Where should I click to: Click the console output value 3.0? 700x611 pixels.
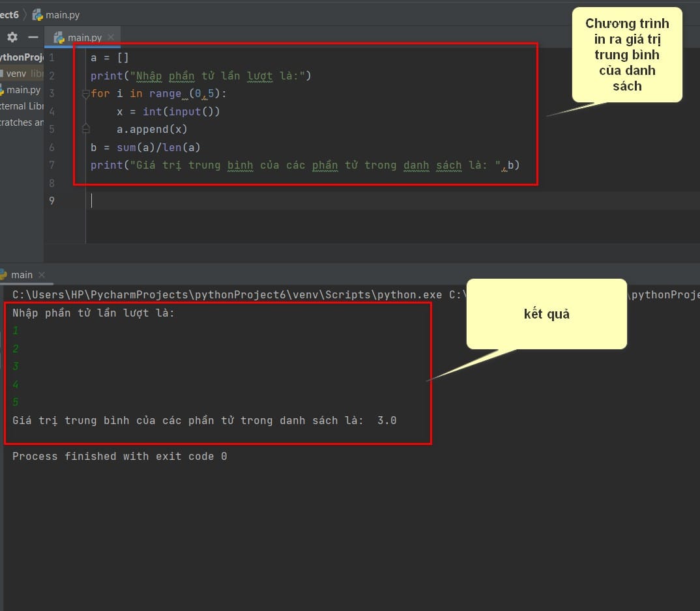pos(386,420)
